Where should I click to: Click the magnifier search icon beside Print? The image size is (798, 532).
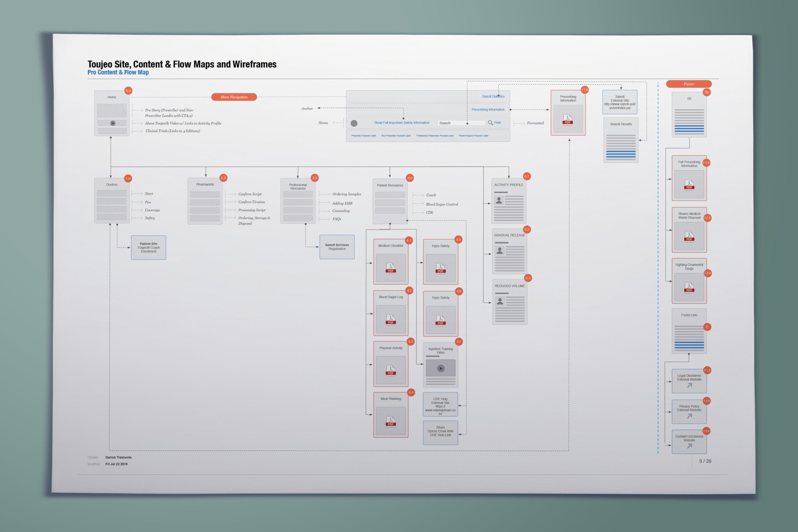490,122
